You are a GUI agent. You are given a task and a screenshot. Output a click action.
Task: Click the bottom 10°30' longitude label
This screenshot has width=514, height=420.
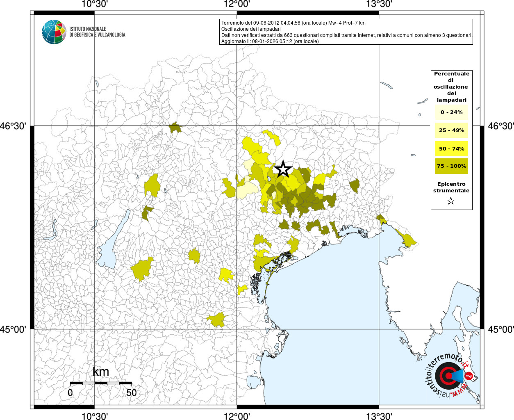95,416
